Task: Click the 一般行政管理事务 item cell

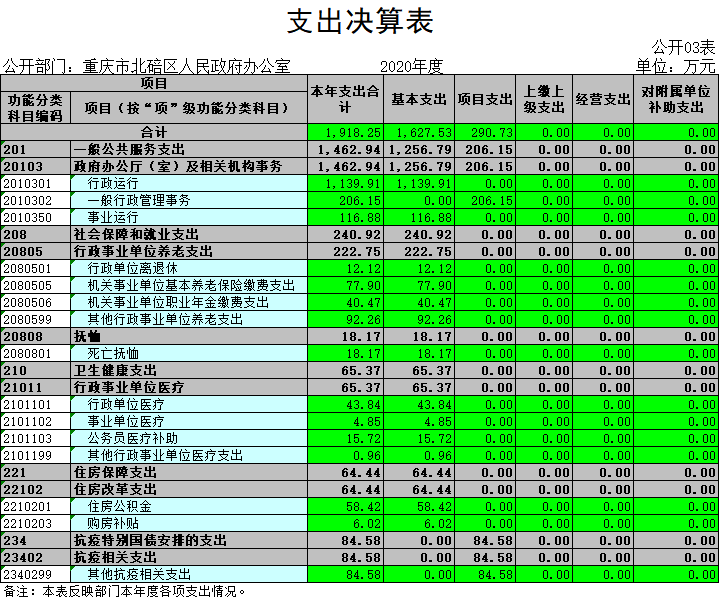Action: (189, 200)
